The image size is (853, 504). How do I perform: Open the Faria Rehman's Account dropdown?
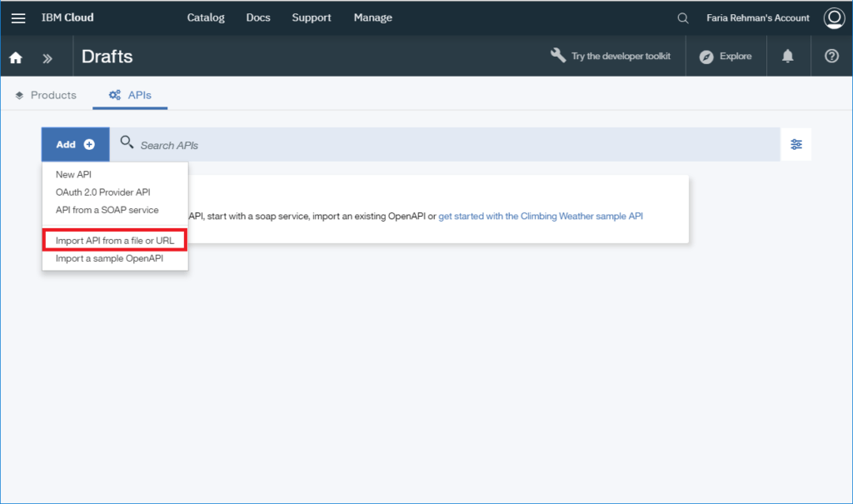(x=757, y=17)
